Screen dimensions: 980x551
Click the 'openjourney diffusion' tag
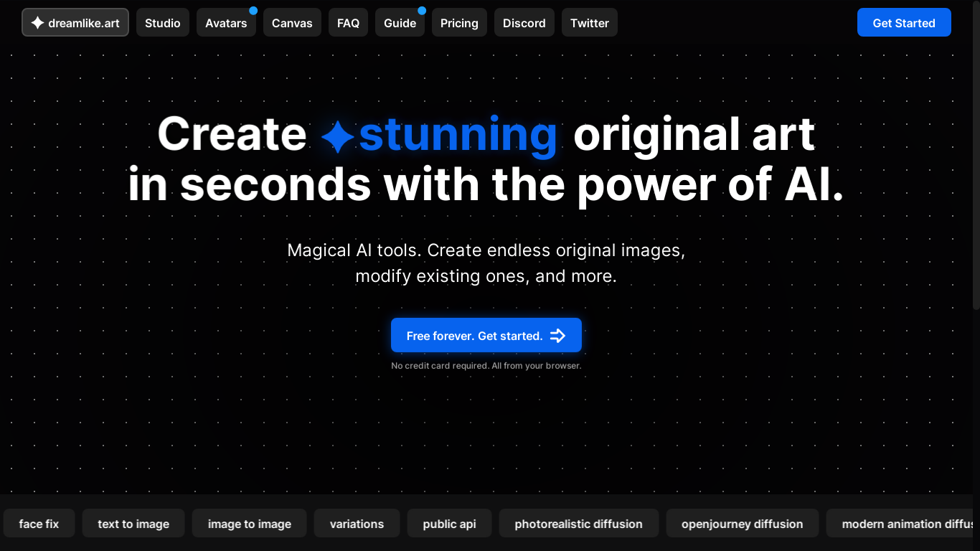tap(742, 524)
